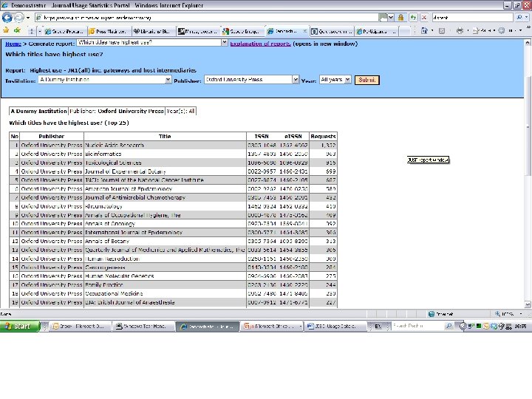The height and width of the screenshot is (399, 532).
Task: Click the taskbar clock
Action: tap(520, 327)
